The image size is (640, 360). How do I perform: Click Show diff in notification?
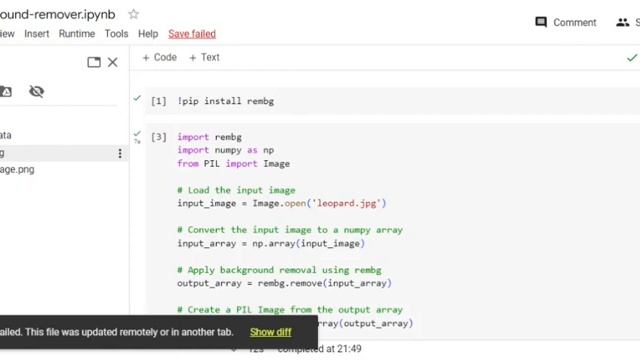tap(271, 332)
